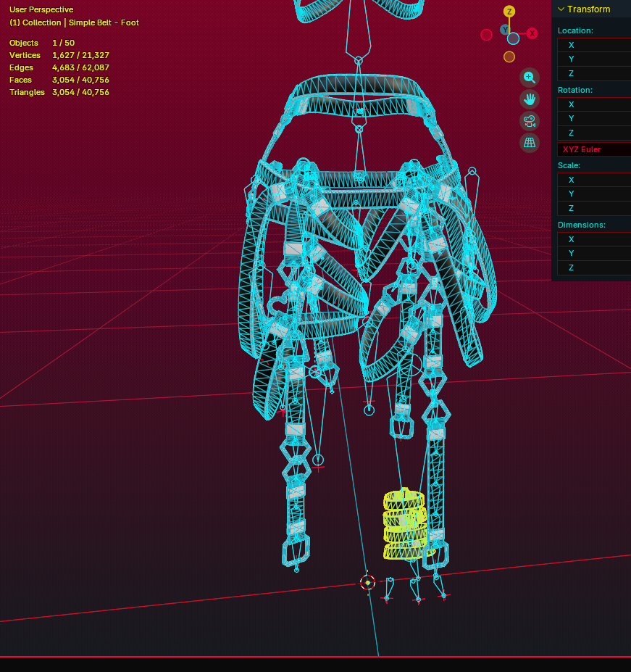
Task: Toggle camera view with camera icon
Action: pos(530,121)
